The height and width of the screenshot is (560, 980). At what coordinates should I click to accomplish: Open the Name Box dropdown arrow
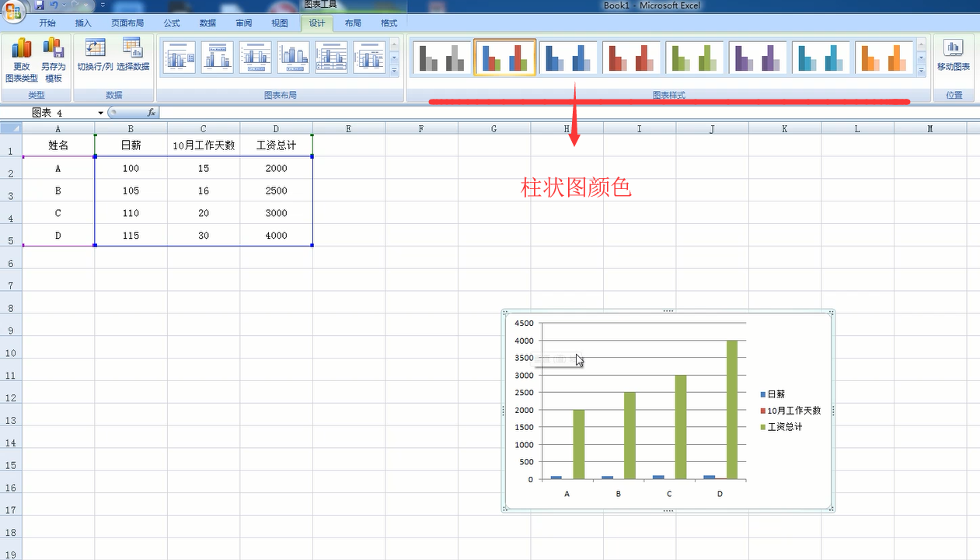pos(100,114)
